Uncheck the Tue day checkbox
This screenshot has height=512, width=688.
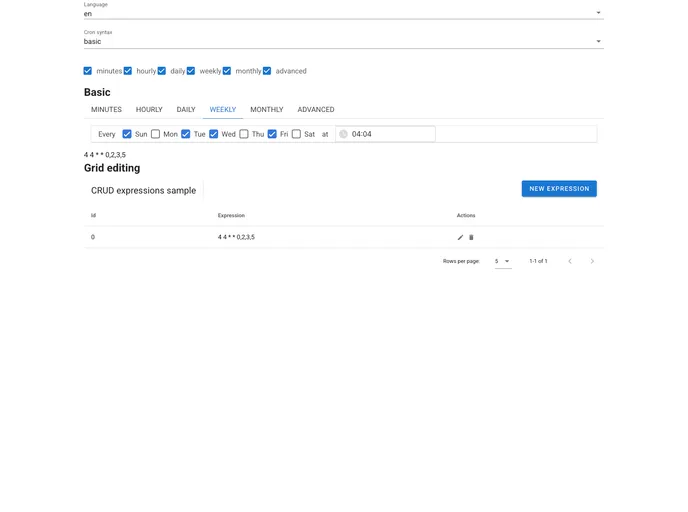click(186, 134)
